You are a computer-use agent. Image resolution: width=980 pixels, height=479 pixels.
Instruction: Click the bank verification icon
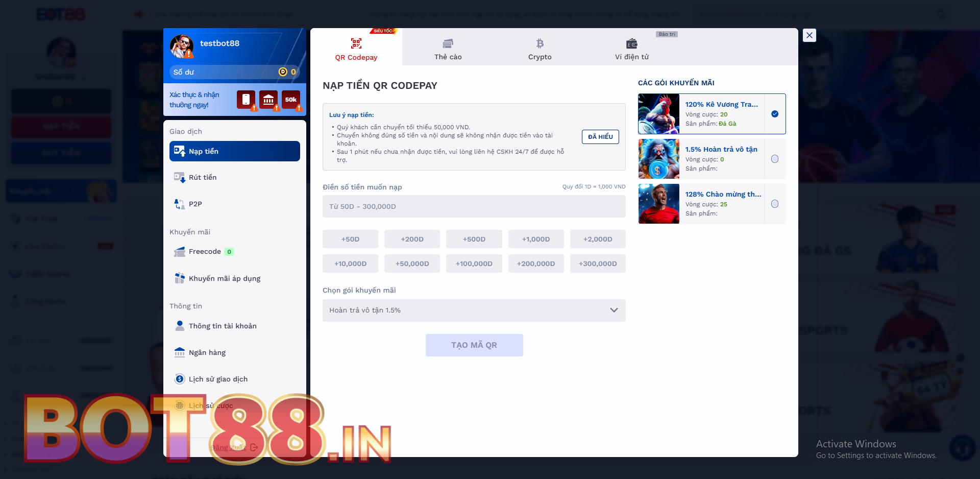click(268, 100)
